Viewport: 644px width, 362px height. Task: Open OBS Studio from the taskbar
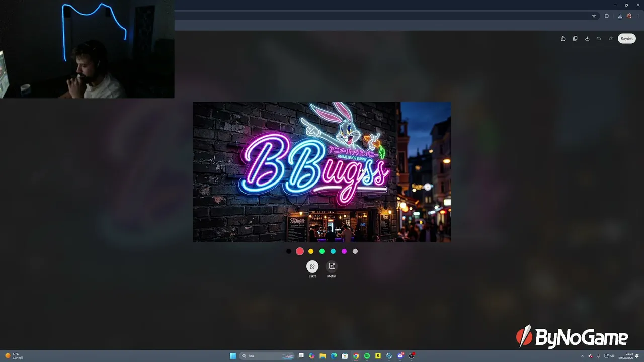[412, 356]
